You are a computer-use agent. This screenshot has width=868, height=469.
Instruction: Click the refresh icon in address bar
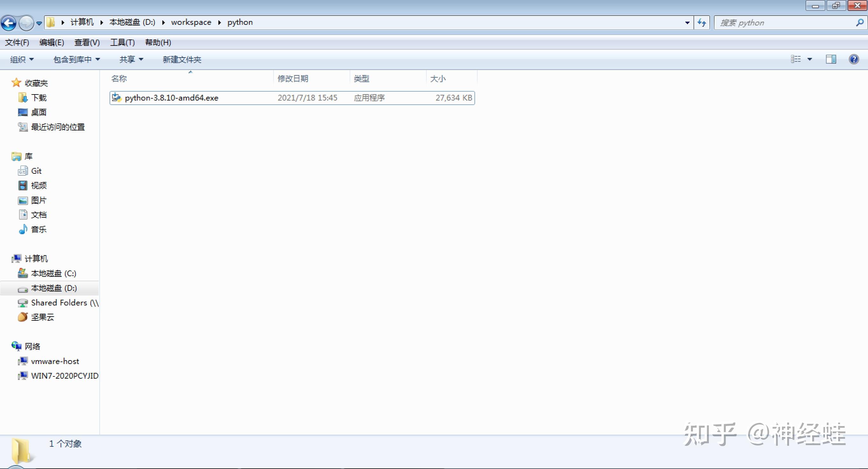tap(701, 22)
